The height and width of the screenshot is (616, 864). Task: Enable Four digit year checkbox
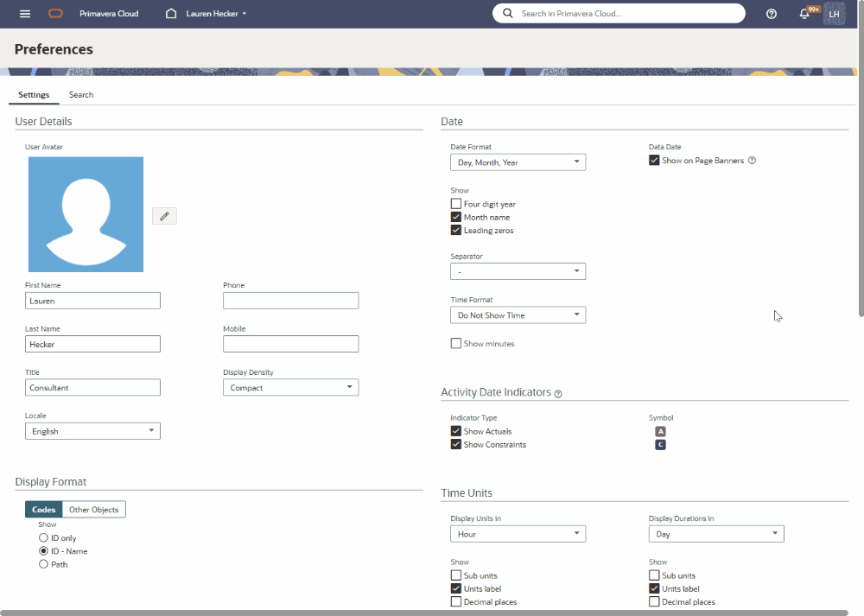pyautogui.click(x=455, y=204)
